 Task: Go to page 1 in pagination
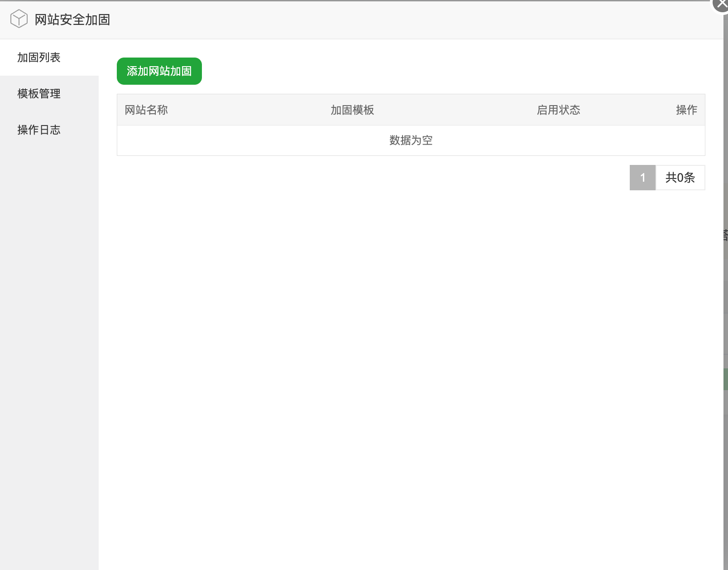[642, 178]
